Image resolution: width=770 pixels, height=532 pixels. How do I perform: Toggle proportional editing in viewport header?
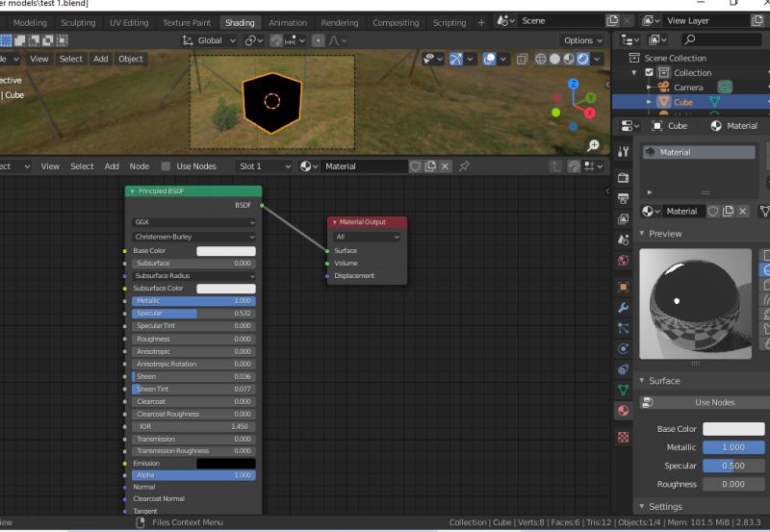point(319,40)
